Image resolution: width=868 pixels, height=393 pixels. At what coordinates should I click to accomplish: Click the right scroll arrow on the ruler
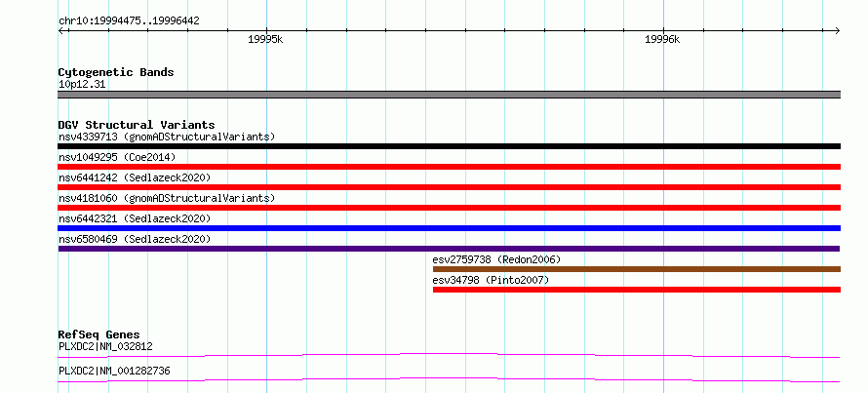point(838,30)
